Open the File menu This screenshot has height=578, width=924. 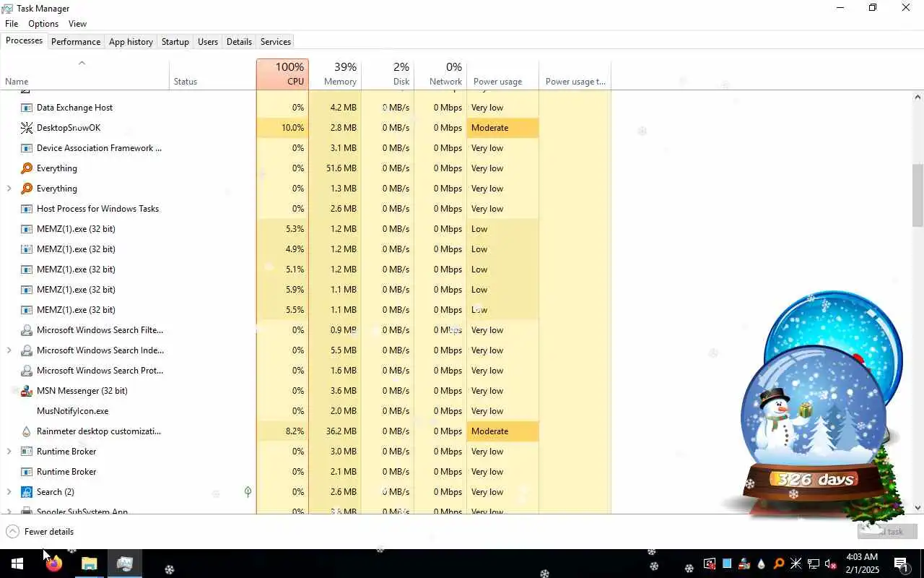tap(12, 24)
